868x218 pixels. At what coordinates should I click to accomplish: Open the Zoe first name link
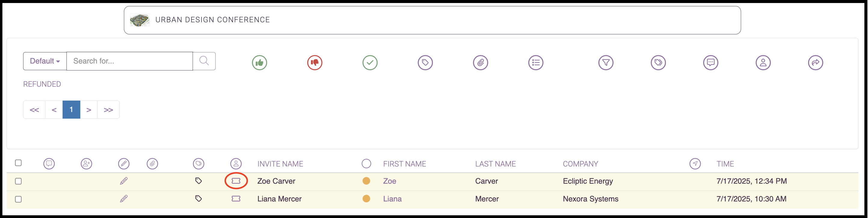(389, 181)
